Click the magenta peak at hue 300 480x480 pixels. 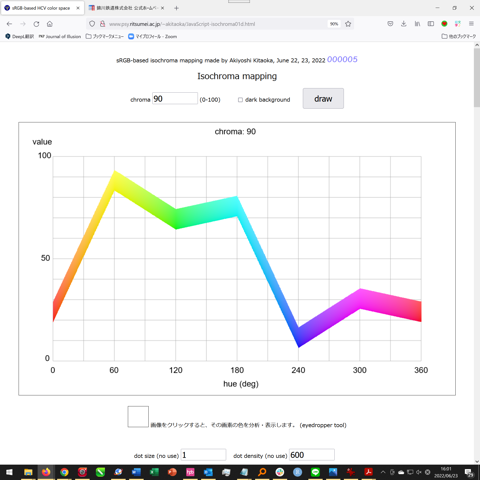(x=360, y=299)
